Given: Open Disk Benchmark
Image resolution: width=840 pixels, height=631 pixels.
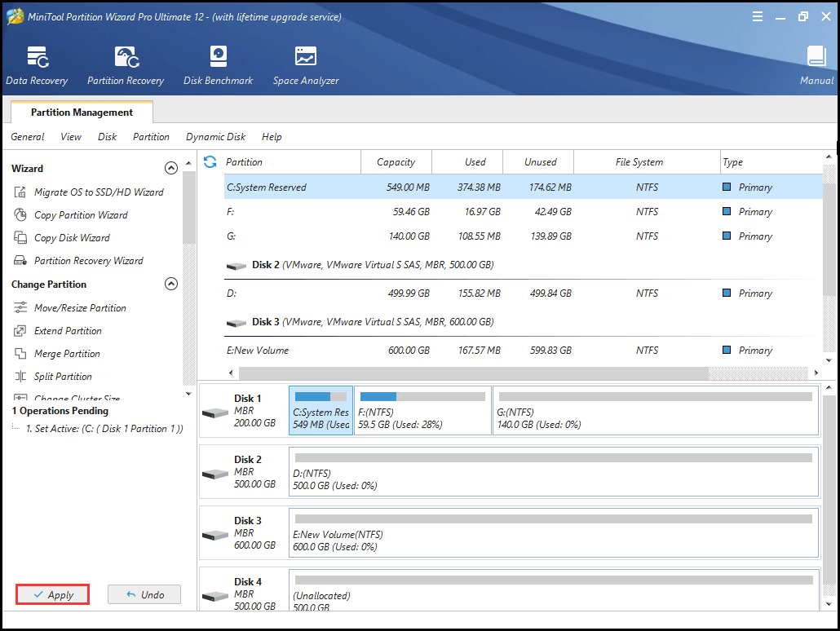Looking at the screenshot, I should (218, 64).
